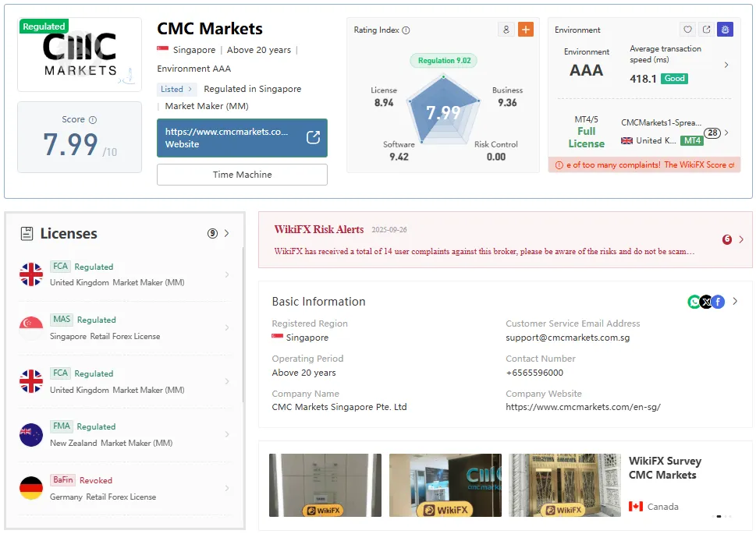The width and height of the screenshot is (756, 534).
Task: Click the heart favorite icon
Action: [687, 30]
